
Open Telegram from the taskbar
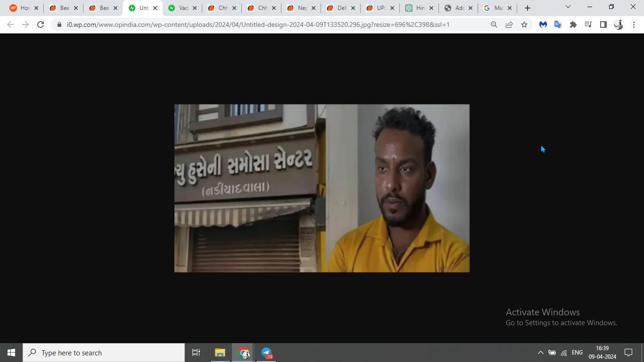pyautogui.click(x=266, y=353)
